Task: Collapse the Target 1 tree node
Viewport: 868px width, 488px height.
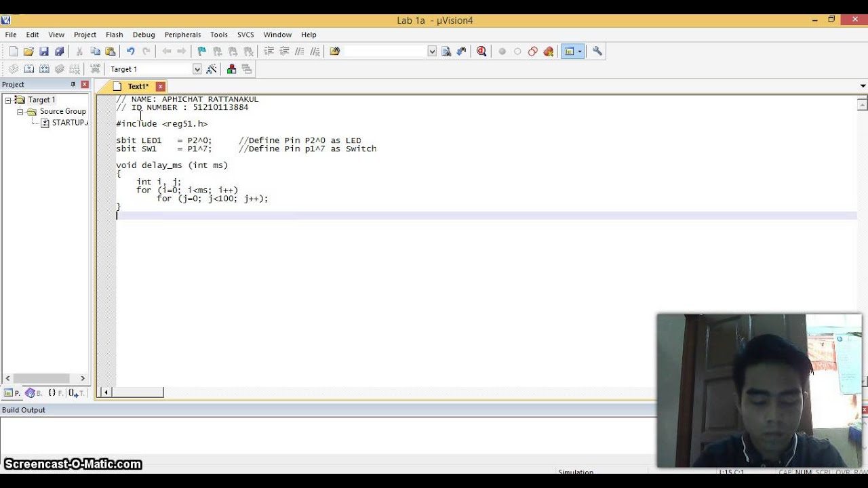Action: pos(8,100)
